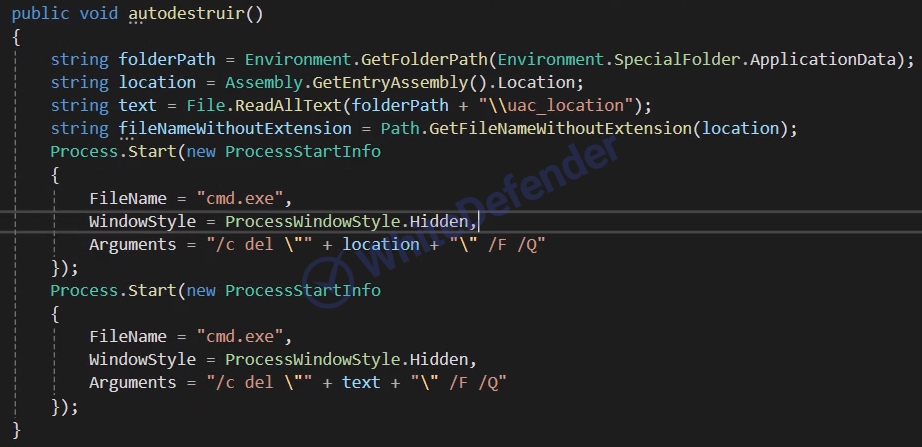Image resolution: width=922 pixels, height=447 pixels.
Task: Click the autodestruir method name
Action: [x=187, y=14]
